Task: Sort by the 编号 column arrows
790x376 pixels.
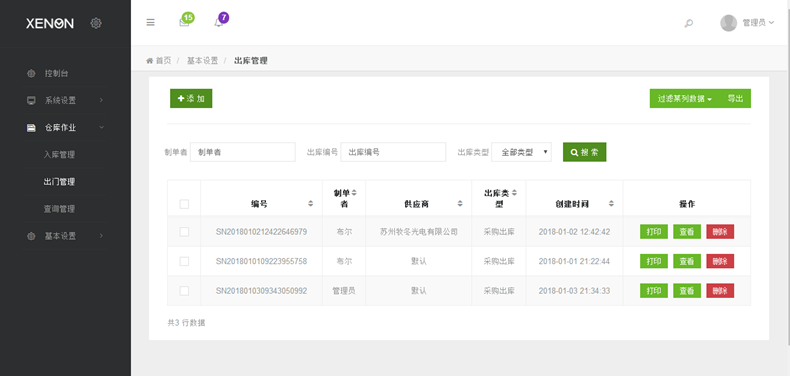Action: tap(310, 204)
